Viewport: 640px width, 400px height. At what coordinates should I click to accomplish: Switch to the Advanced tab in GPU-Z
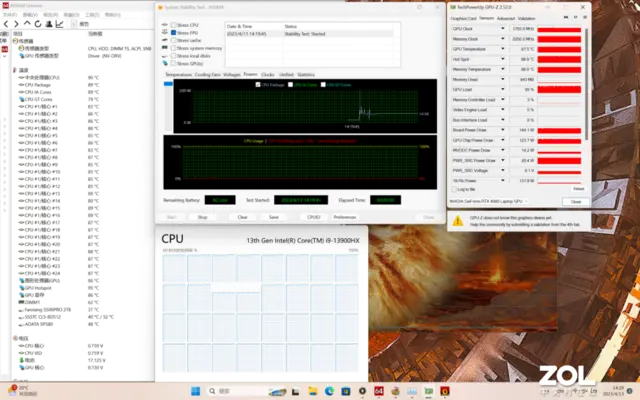[506, 18]
